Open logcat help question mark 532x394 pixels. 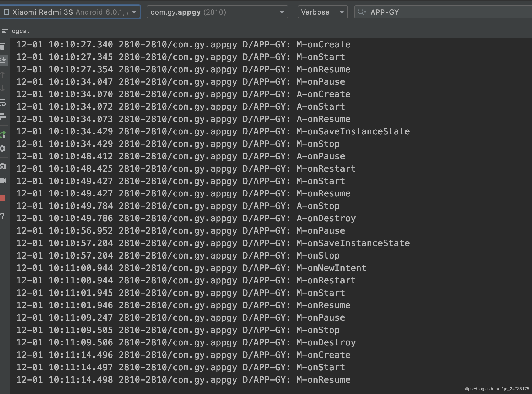pos(2,216)
